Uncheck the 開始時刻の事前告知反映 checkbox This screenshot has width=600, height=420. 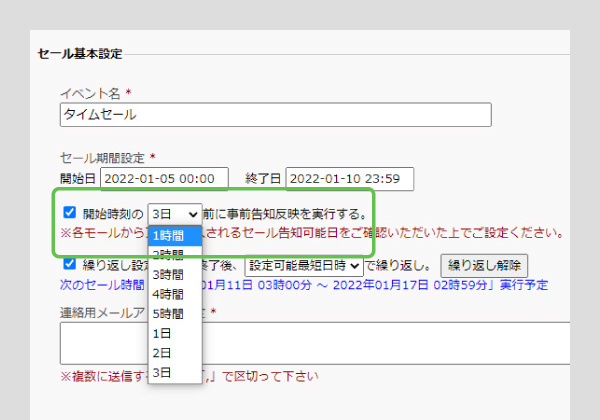tap(69, 212)
